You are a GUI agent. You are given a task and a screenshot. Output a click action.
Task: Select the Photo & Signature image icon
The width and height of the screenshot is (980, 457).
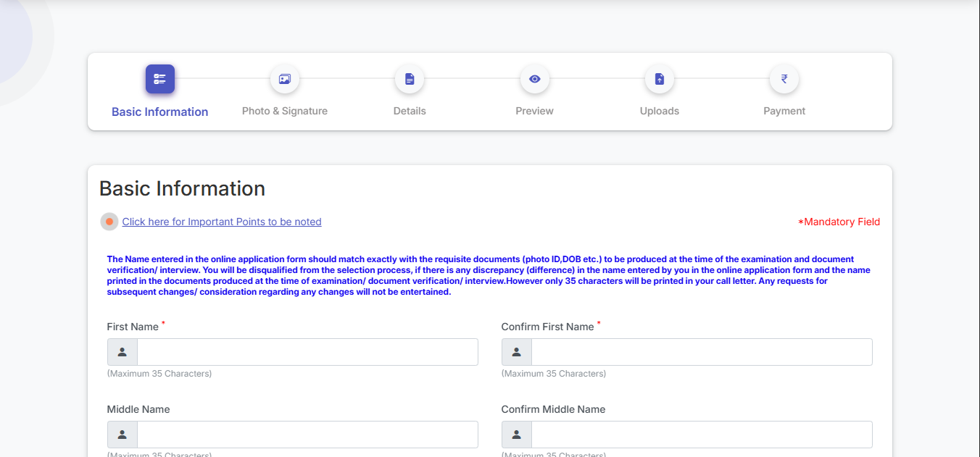(x=284, y=79)
